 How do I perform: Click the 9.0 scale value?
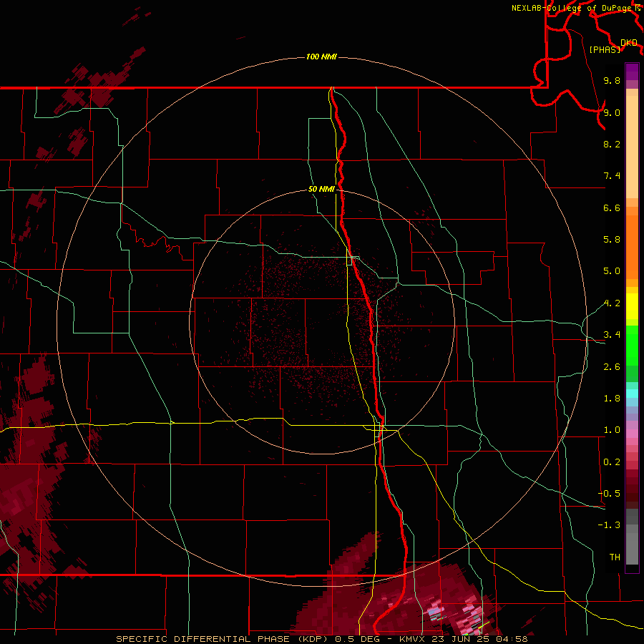coord(612,112)
